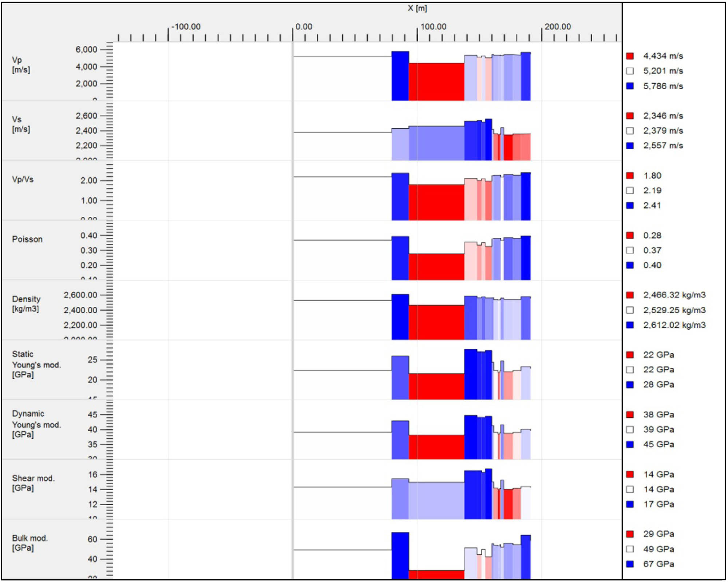Click the white 5,201 m/s legend box

pos(630,71)
